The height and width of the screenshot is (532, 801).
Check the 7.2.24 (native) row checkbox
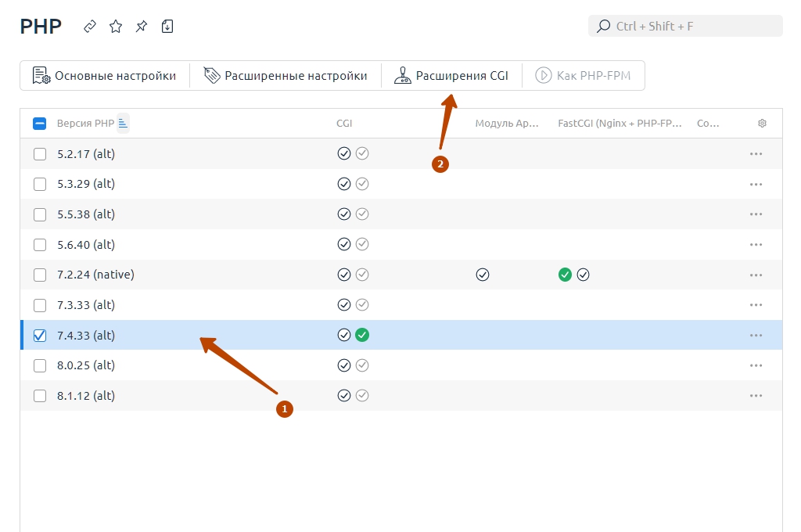pos(40,275)
